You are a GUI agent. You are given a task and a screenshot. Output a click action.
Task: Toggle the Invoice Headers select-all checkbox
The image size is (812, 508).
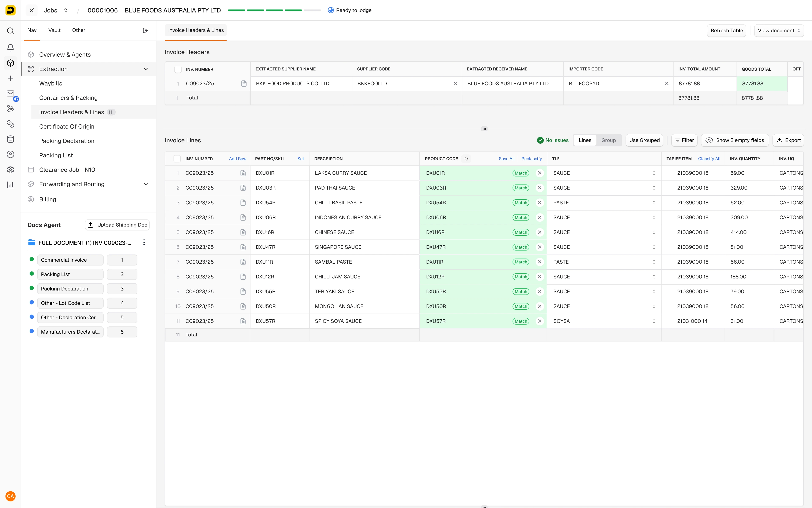178,69
